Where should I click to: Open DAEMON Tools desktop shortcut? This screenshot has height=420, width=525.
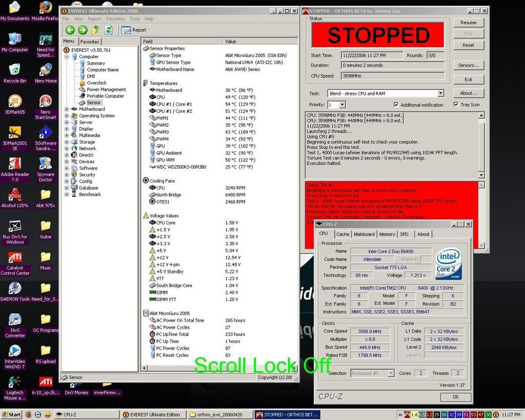(15, 292)
